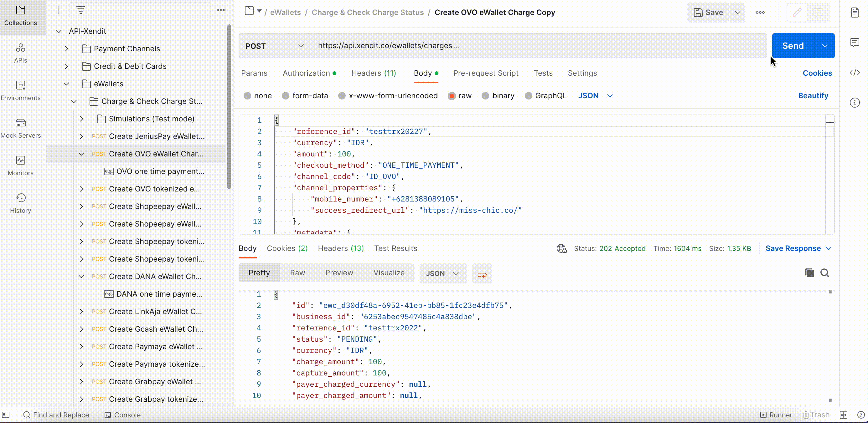Open the History sidebar panel
This screenshot has height=423, width=868.
pyautogui.click(x=21, y=203)
